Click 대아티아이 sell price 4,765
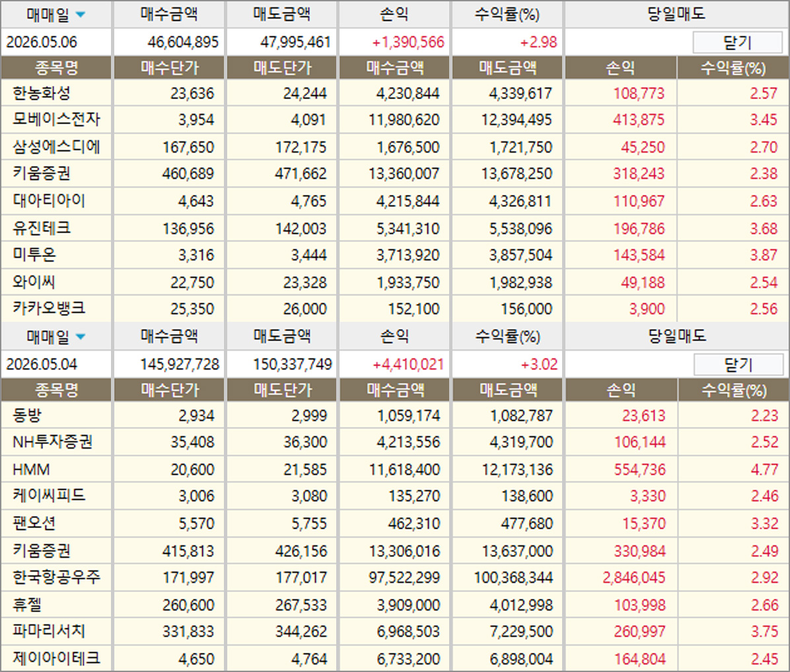Viewport: 790px width, 672px height. click(308, 201)
